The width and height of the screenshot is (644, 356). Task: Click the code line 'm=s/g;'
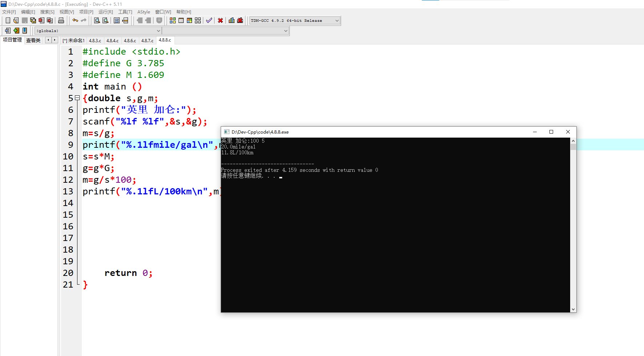[99, 133]
